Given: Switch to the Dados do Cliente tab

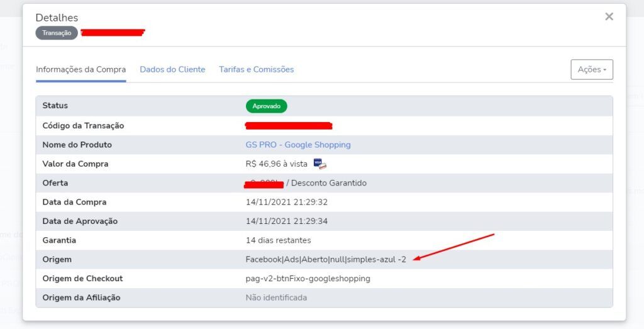Looking at the screenshot, I should [172, 69].
